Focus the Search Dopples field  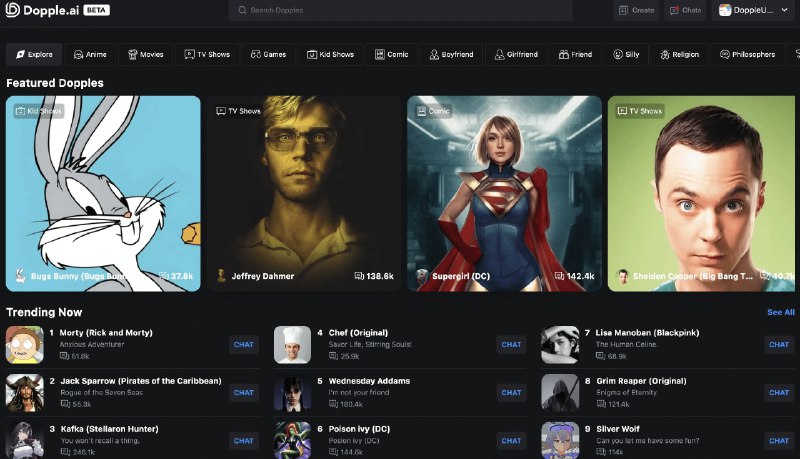tap(401, 10)
